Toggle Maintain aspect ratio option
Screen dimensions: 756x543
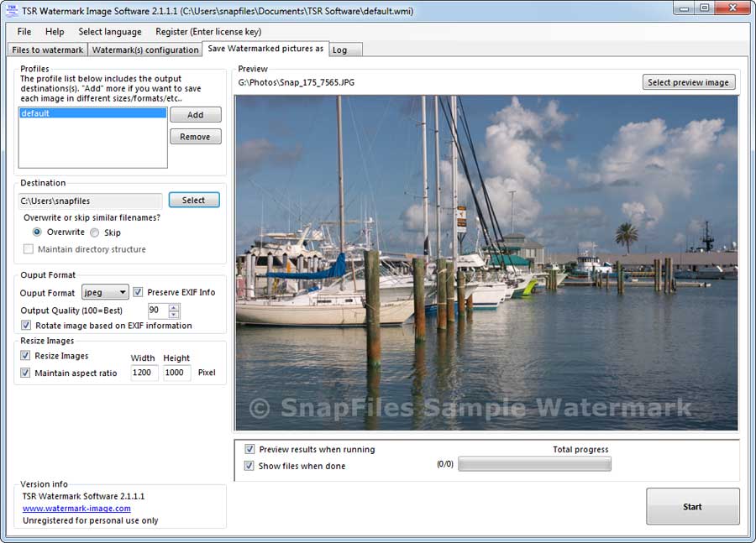[25, 373]
